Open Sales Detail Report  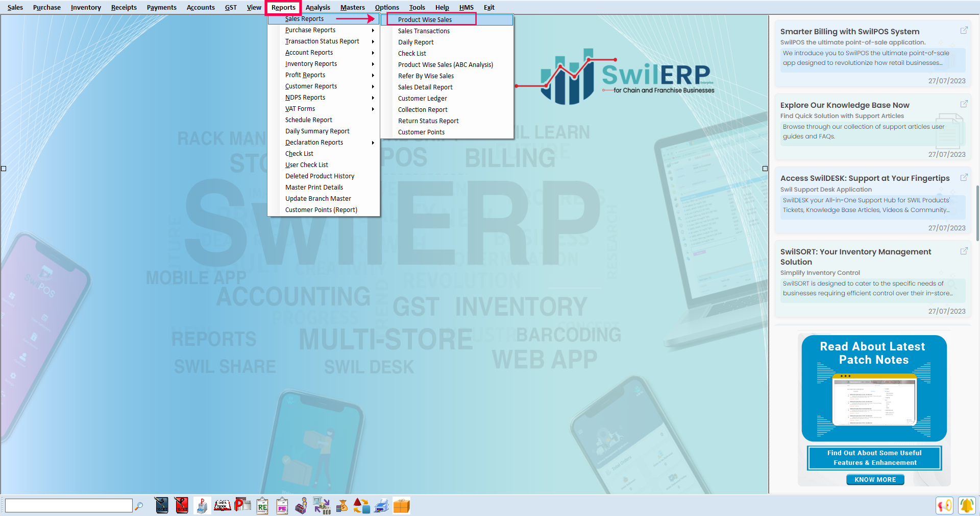click(x=448, y=87)
